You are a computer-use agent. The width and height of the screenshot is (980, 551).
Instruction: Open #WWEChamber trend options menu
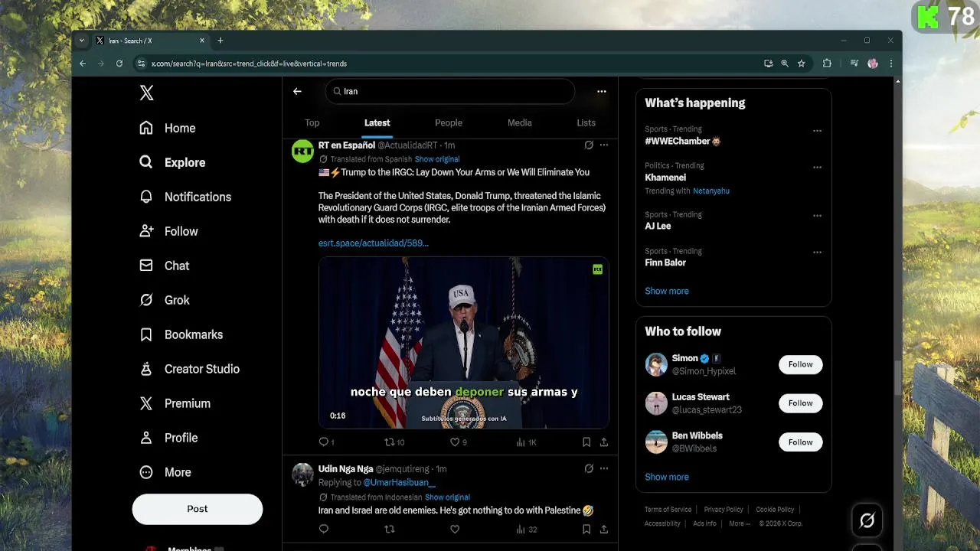coord(817,131)
